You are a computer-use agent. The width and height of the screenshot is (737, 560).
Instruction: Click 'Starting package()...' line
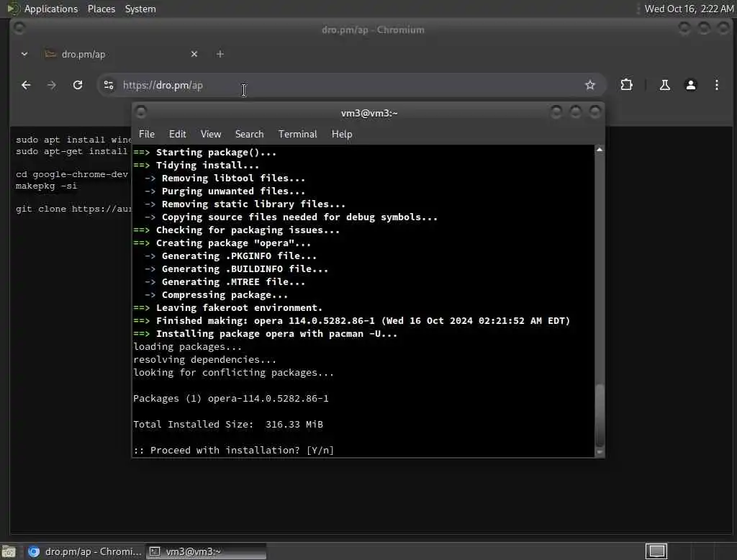[x=205, y=153]
